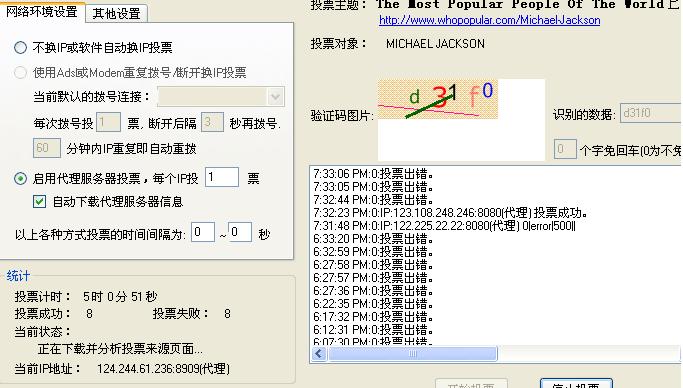This screenshot has width=683, height=388.
Task: Open the 其他设置 tab
Action: (x=116, y=13)
